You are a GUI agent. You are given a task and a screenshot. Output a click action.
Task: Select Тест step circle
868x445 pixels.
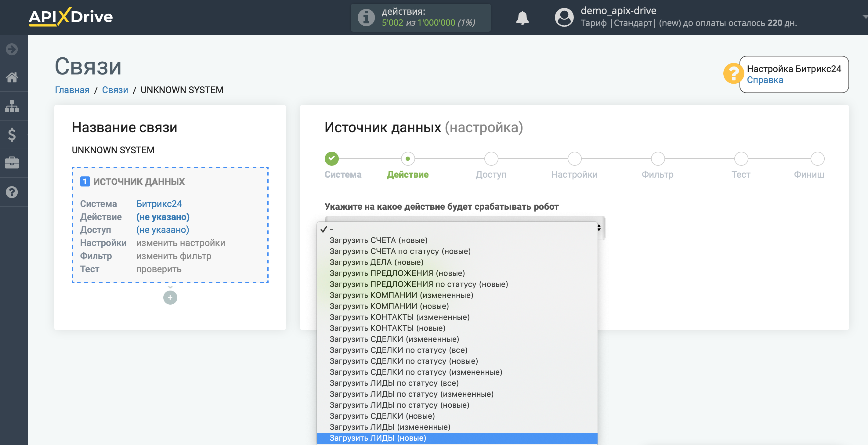click(x=741, y=159)
